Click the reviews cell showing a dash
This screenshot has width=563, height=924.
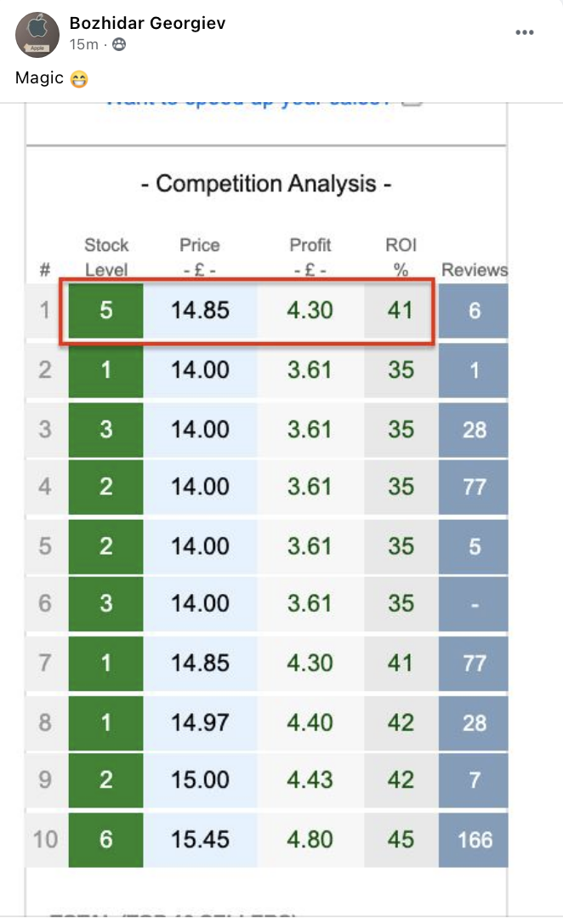click(474, 603)
